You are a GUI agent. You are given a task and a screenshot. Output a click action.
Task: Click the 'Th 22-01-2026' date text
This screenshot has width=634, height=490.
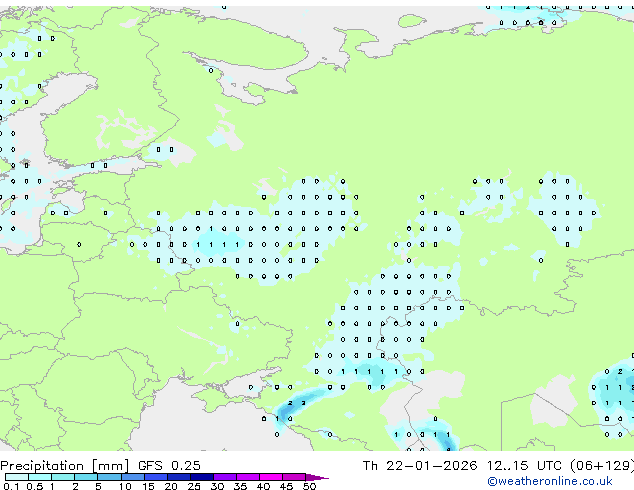point(420,466)
